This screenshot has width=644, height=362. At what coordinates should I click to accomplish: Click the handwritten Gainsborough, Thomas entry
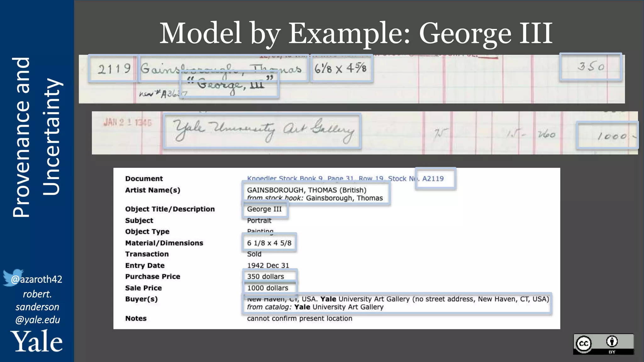click(221, 69)
